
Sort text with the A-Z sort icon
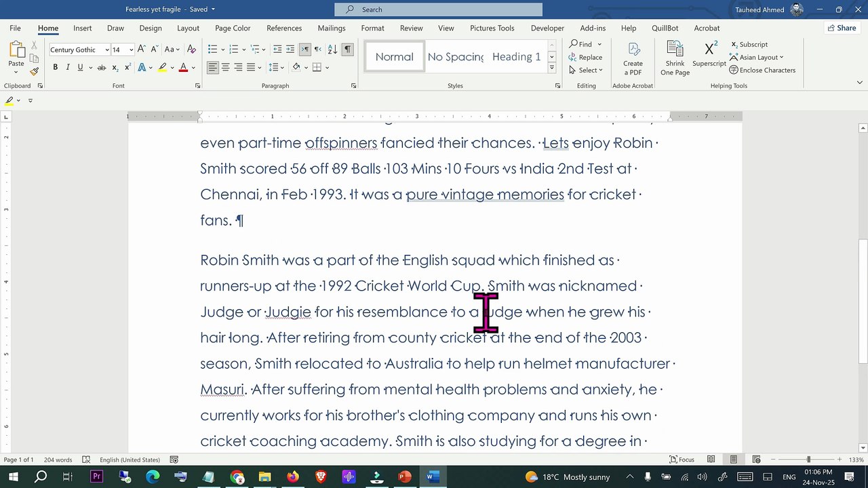pyautogui.click(x=332, y=49)
